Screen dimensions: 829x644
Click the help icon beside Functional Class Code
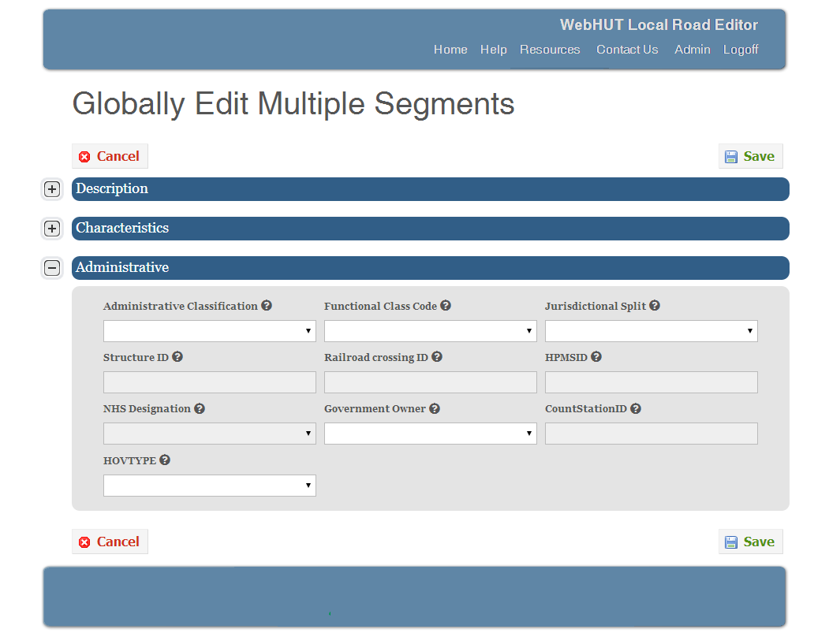(x=446, y=305)
